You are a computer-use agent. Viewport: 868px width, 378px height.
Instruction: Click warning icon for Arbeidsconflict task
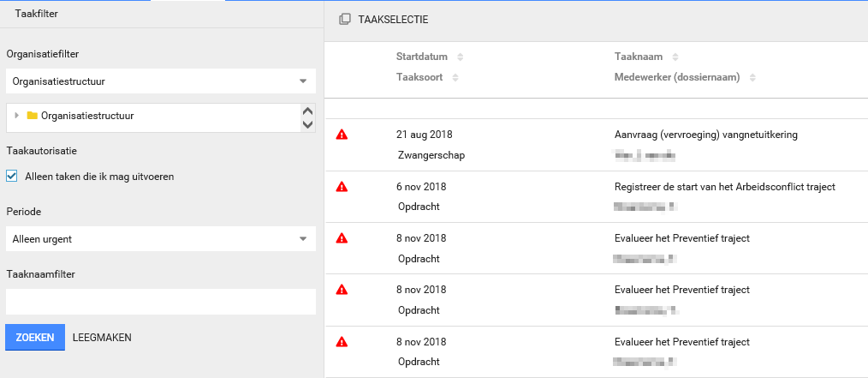pyautogui.click(x=342, y=187)
